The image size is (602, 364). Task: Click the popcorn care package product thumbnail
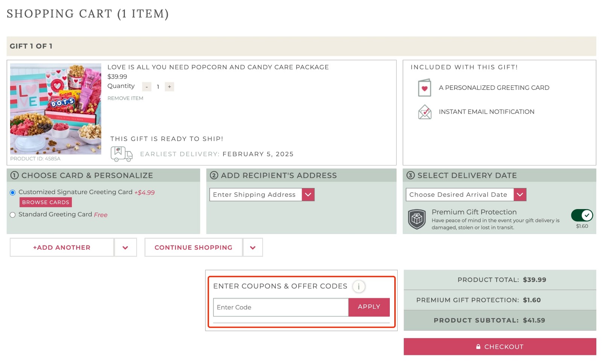(55, 109)
